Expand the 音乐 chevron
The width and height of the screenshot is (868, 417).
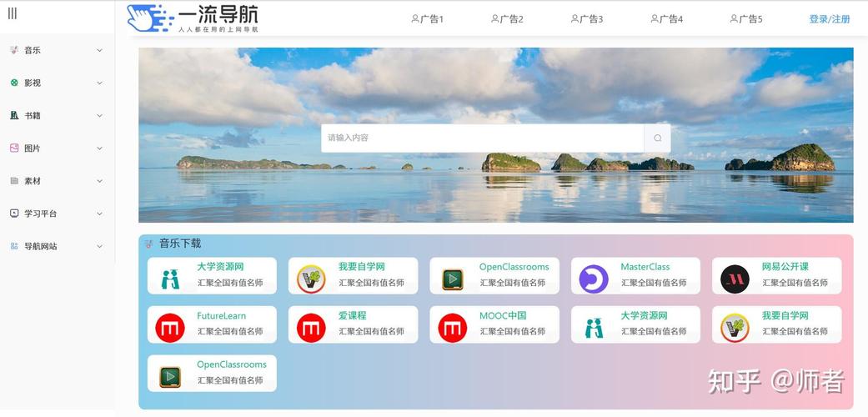pos(100,50)
